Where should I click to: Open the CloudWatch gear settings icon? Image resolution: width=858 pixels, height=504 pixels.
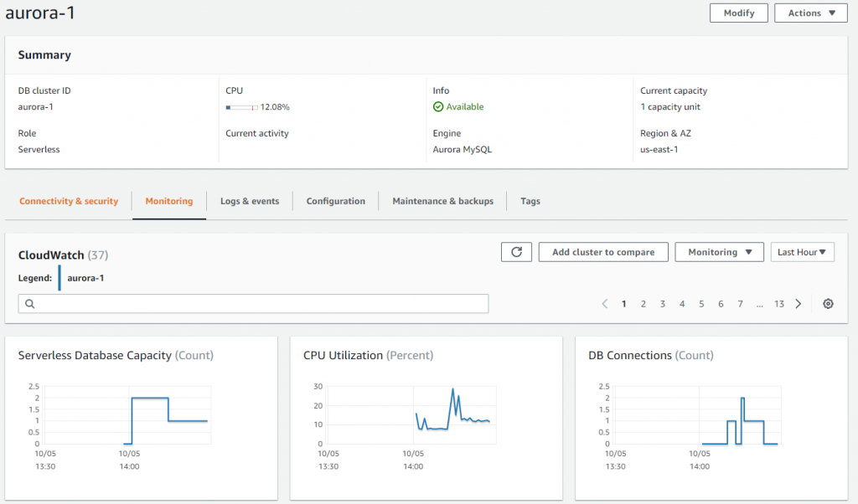[x=828, y=304]
